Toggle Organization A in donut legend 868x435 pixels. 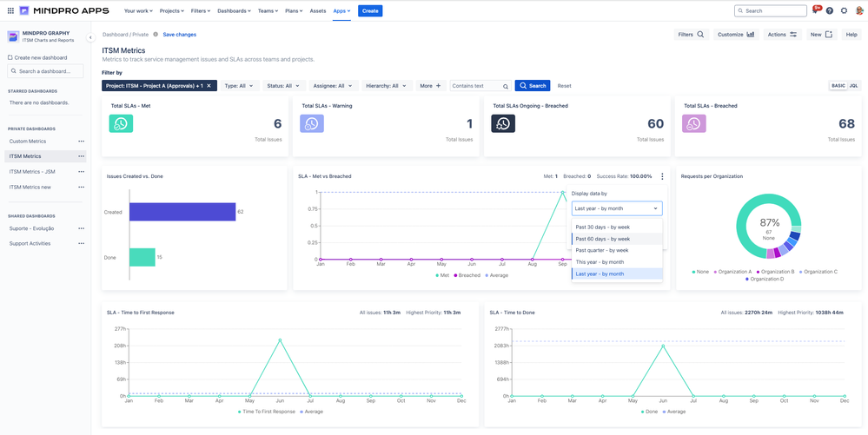tap(733, 272)
